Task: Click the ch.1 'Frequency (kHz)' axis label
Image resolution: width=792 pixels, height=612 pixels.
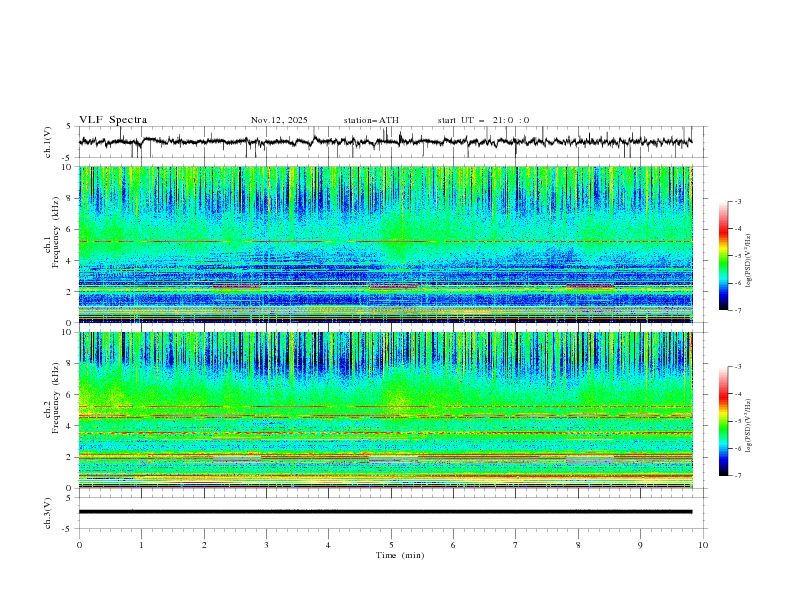Action: (55, 230)
